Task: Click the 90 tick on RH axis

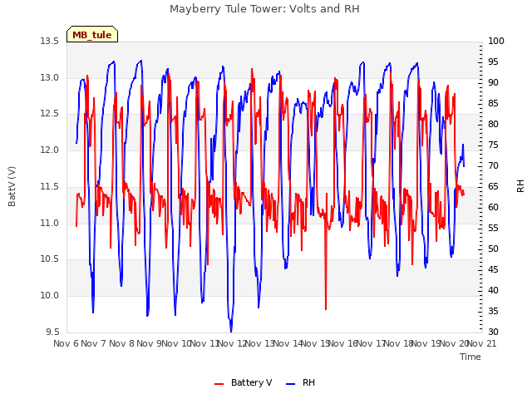Action: tap(493, 83)
